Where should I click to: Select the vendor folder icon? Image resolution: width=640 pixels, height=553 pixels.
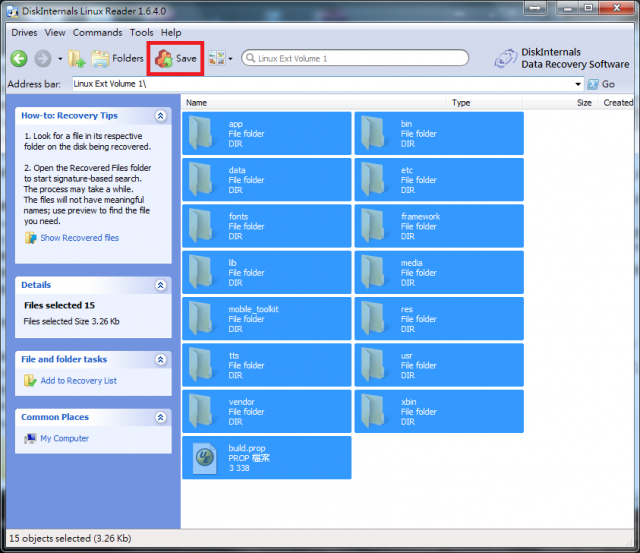click(x=201, y=411)
